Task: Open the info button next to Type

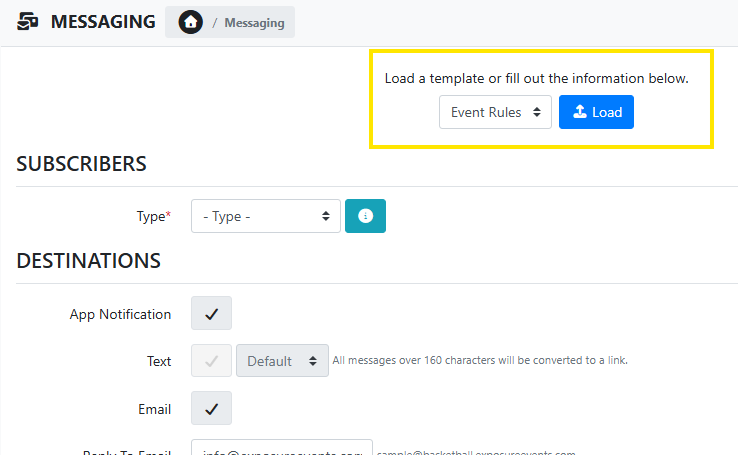Action: pyautogui.click(x=365, y=216)
